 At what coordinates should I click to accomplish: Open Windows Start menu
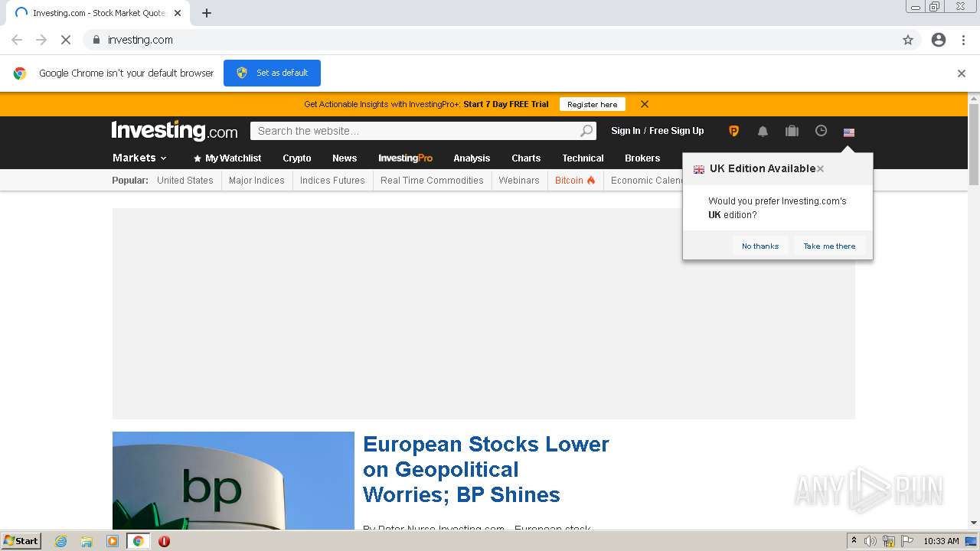pyautogui.click(x=21, y=541)
